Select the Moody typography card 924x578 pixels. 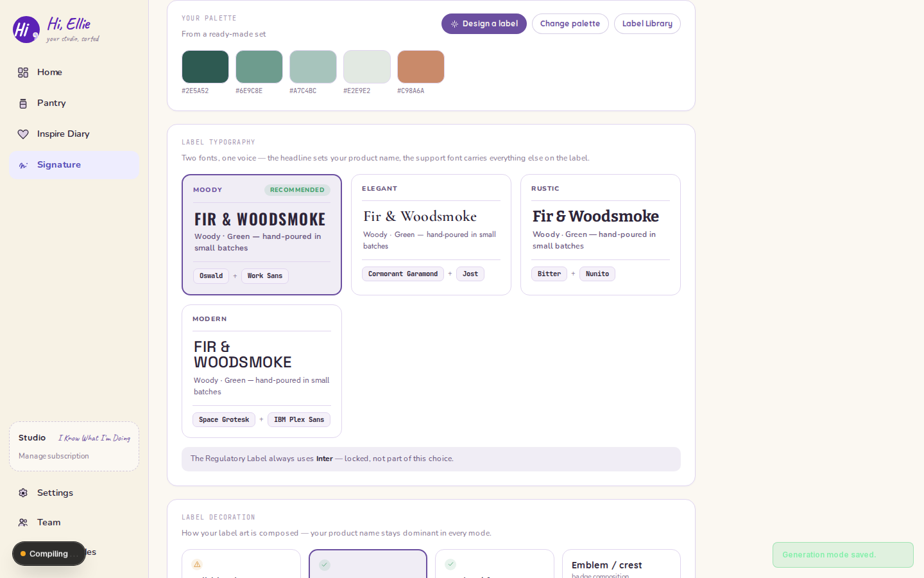tap(262, 235)
